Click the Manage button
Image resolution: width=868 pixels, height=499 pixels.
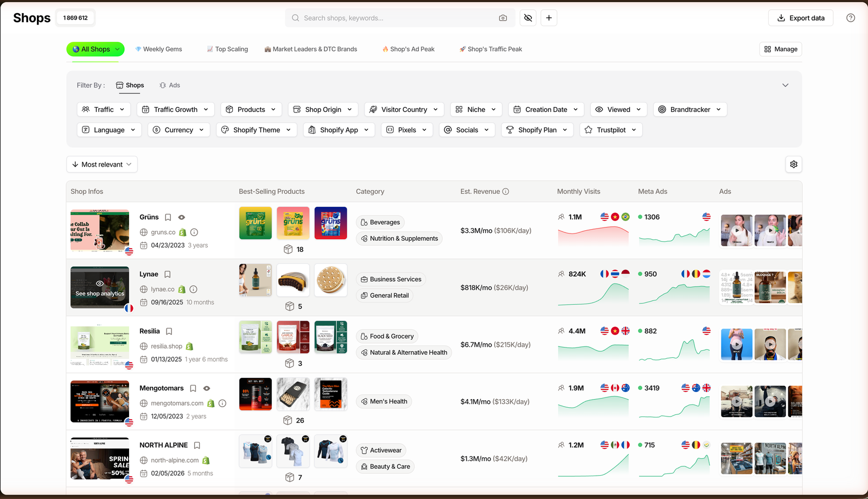[781, 49]
